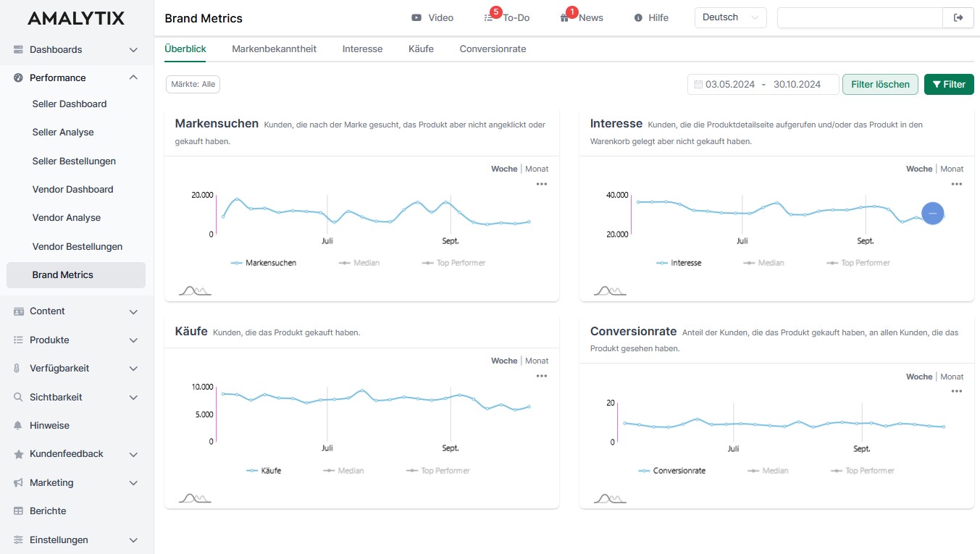Click the Performance gauge icon
This screenshot has width=980, height=554.
click(x=18, y=77)
